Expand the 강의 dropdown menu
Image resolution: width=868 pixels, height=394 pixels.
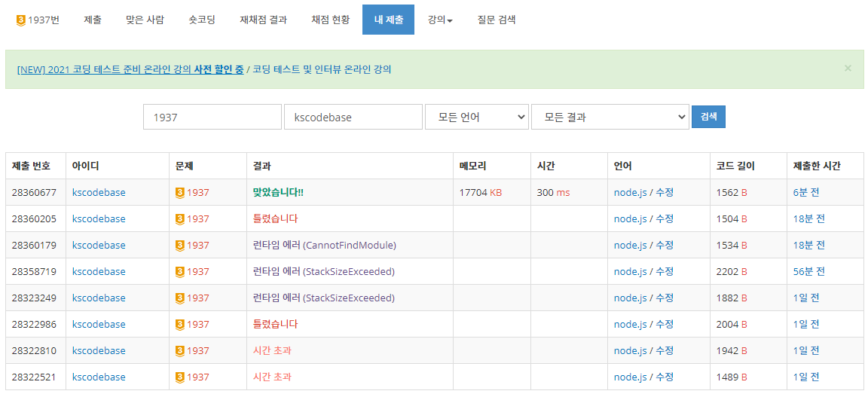click(440, 20)
